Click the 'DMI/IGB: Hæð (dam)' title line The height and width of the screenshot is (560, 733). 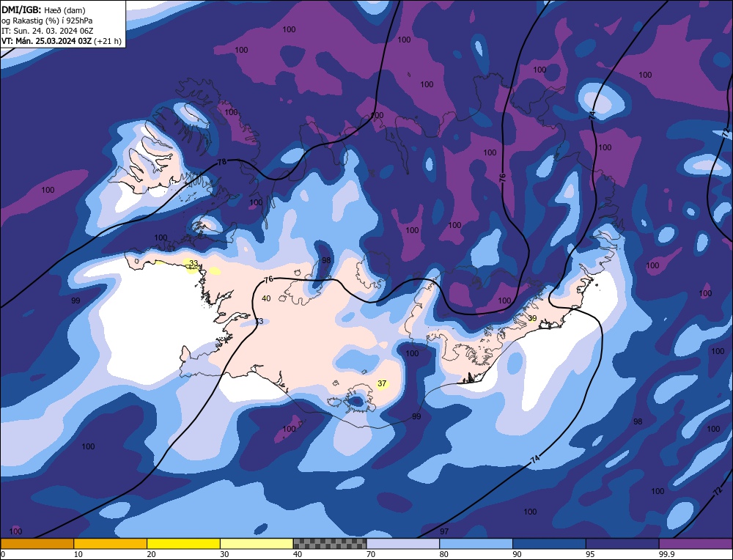[43, 10]
